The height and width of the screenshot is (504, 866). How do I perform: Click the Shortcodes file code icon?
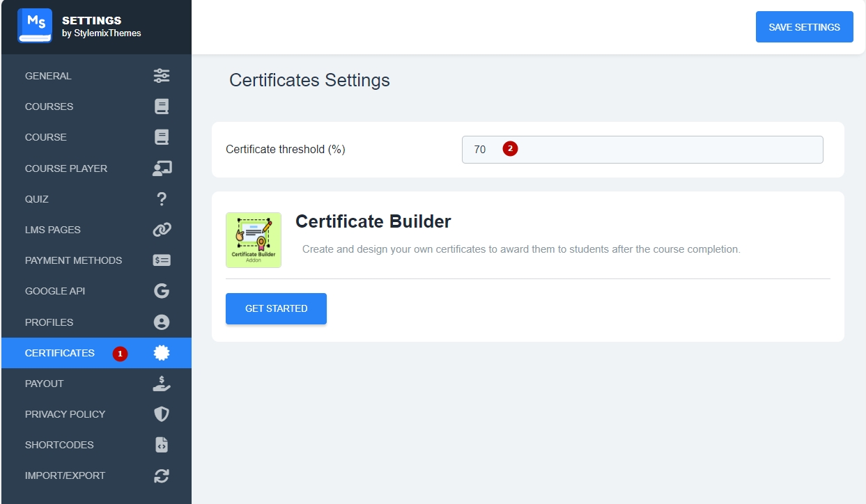pyautogui.click(x=162, y=445)
